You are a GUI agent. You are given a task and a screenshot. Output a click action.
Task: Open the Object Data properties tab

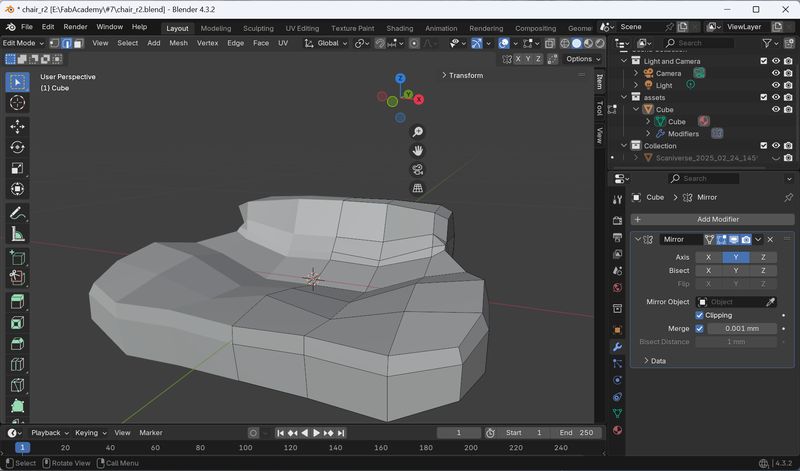pyautogui.click(x=617, y=413)
